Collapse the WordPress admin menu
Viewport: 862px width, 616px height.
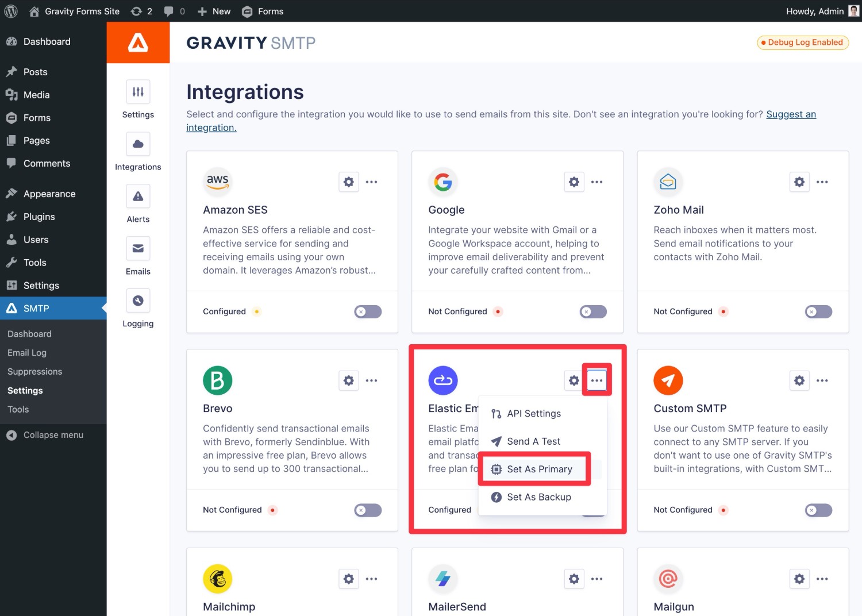pyautogui.click(x=53, y=435)
